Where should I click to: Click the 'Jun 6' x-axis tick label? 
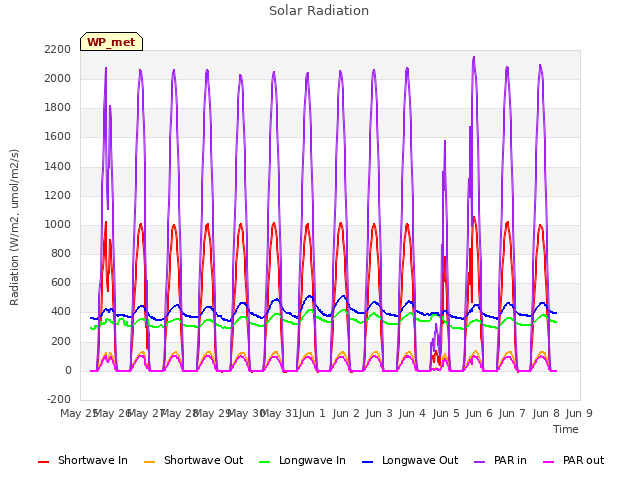click(479, 413)
